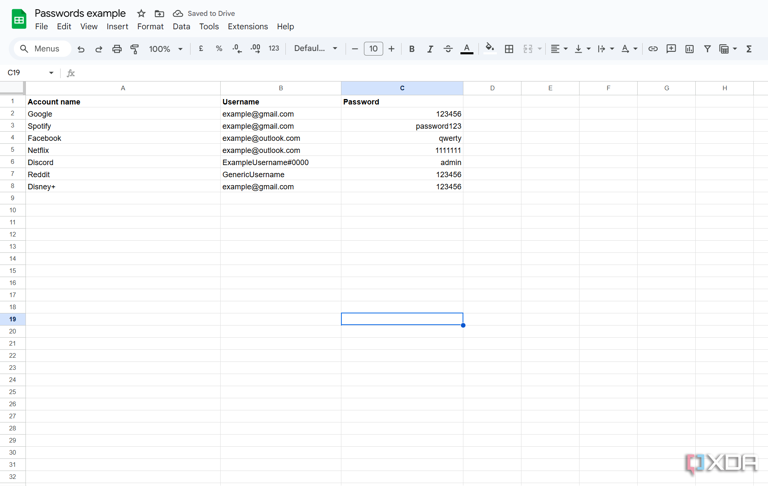Toggle italic formatting
The width and height of the screenshot is (768, 486).
[430, 49]
